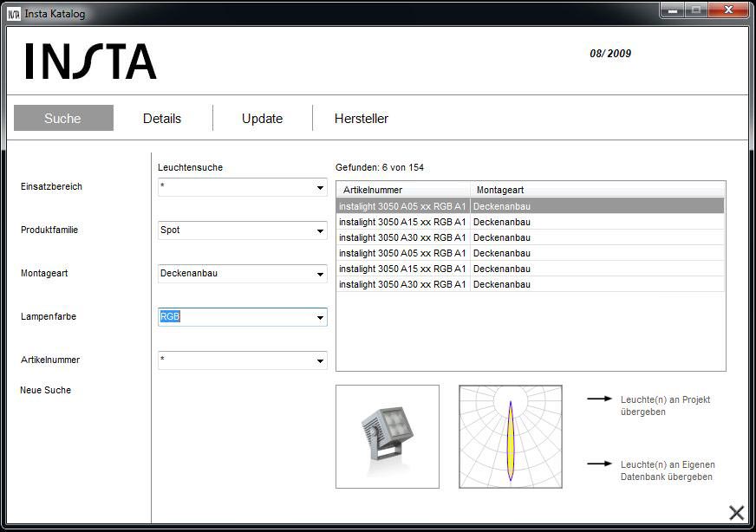
Task: Click the X icon at bottom right
Action: [736, 513]
